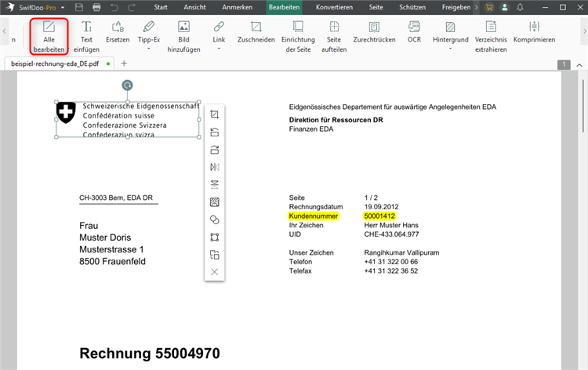Add a new tab with plus button
The width and height of the screenshot is (588, 370).
(x=124, y=63)
